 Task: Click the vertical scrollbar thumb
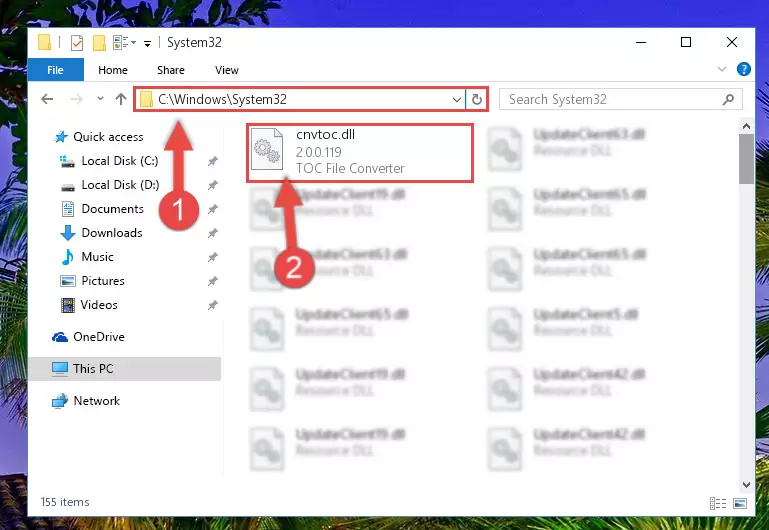click(746, 159)
